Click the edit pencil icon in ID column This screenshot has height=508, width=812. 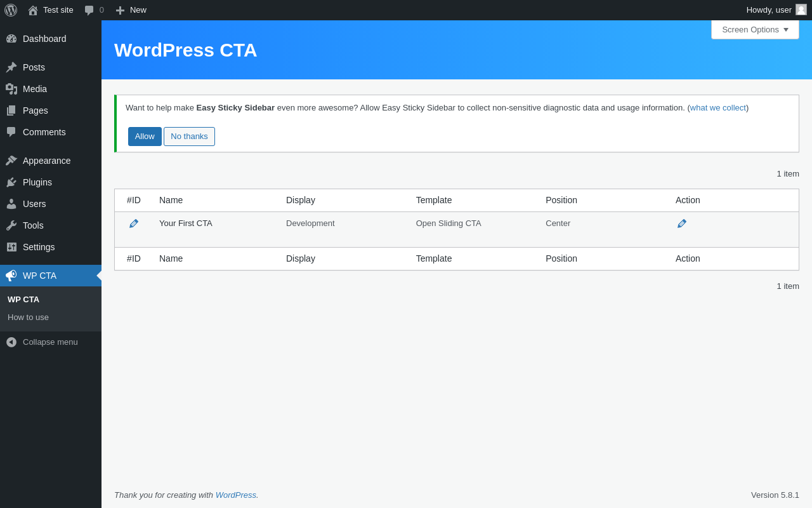click(x=134, y=224)
